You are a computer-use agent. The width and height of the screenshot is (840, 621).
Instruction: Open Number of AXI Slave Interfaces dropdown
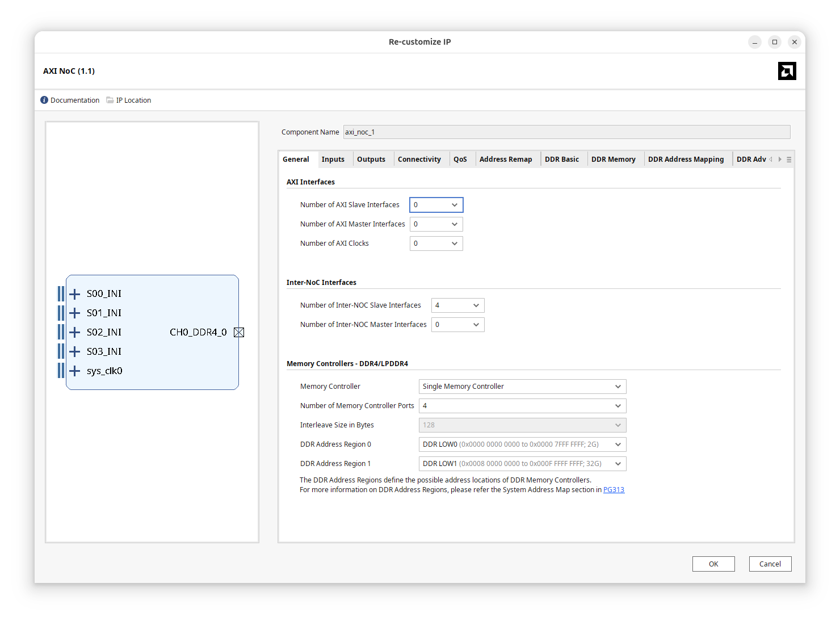(436, 205)
